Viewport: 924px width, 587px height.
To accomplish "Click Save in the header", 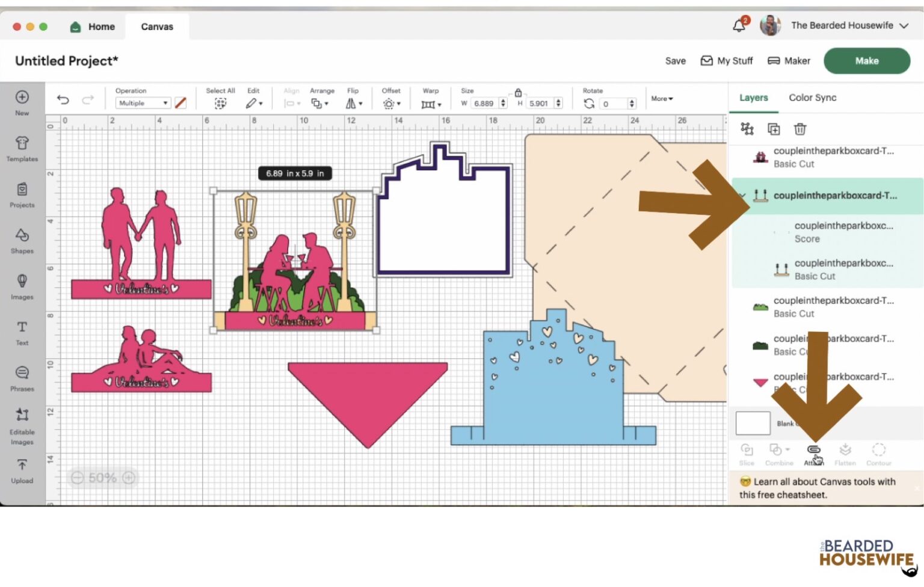I will click(x=675, y=61).
